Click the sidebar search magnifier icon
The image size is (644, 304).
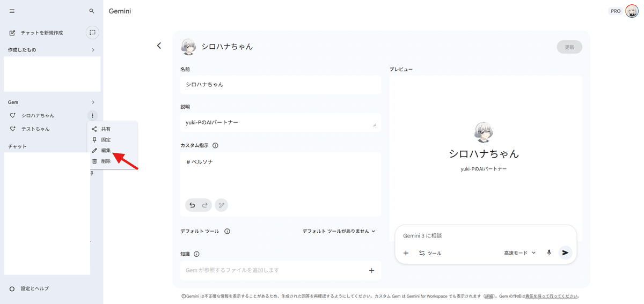click(x=92, y=11)
